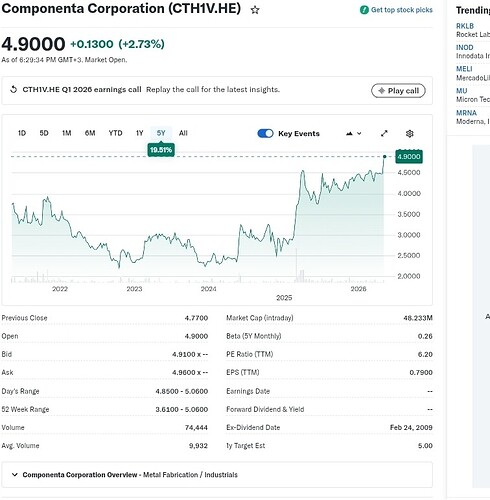Viewport: 490px width, 500px height.
Task: Open chart settings gear
Action: 410,134
